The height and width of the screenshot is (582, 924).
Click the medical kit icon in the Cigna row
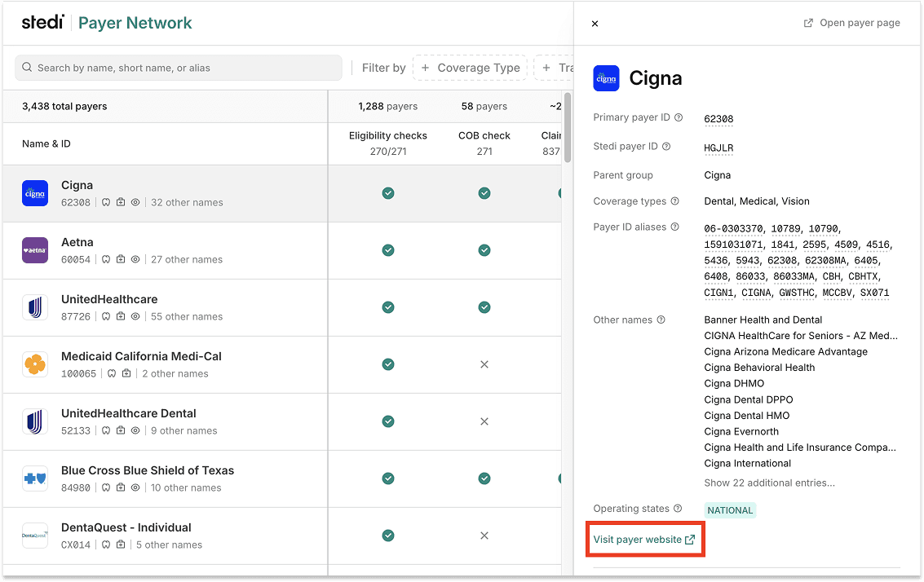121,202
